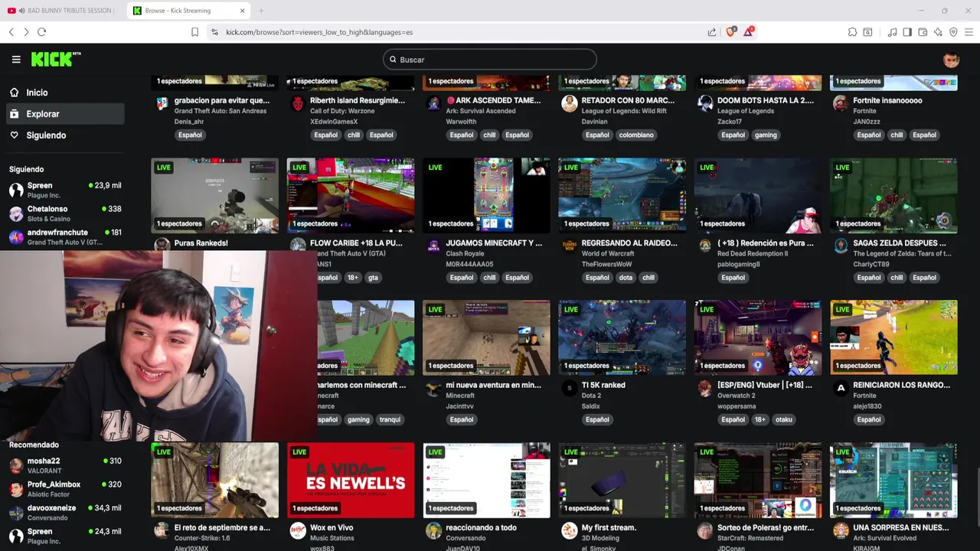Open the Brave playlist music note icon

[x=892, y=32]
